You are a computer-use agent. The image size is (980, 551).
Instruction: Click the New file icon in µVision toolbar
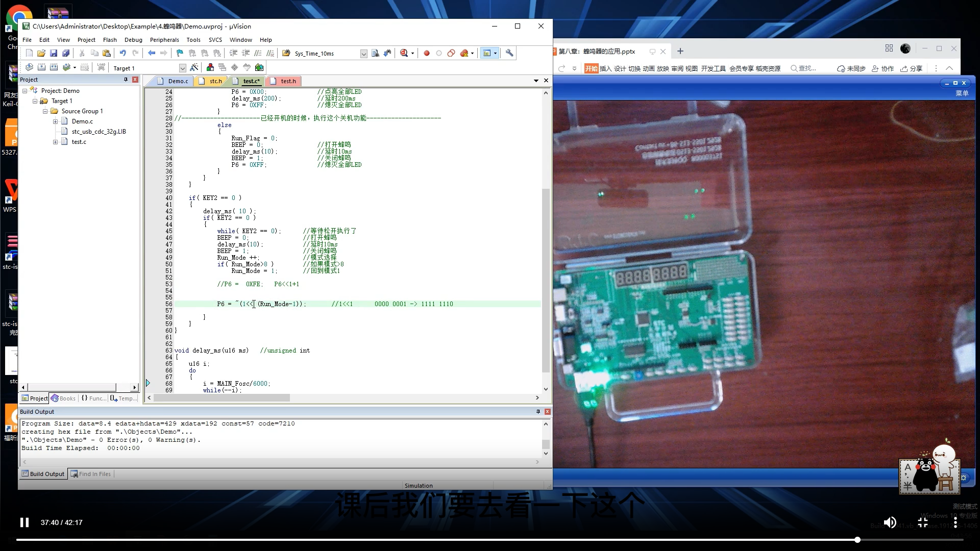pyautogui.click(x=29, y=53)
